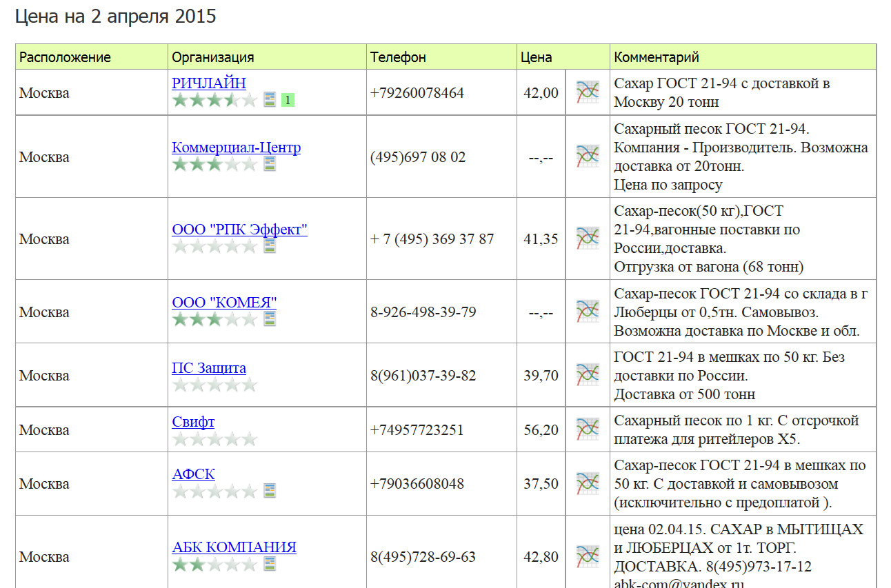The image size is (891, 588).
Task: Click the "Организация" column header
Action: [x=213, y=57]
